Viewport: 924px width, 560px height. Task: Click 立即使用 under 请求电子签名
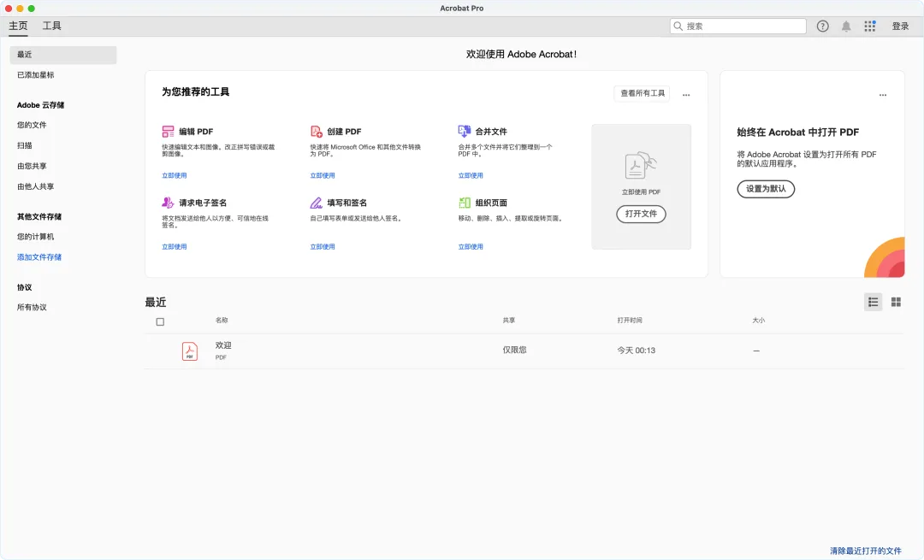pos(175,247)
